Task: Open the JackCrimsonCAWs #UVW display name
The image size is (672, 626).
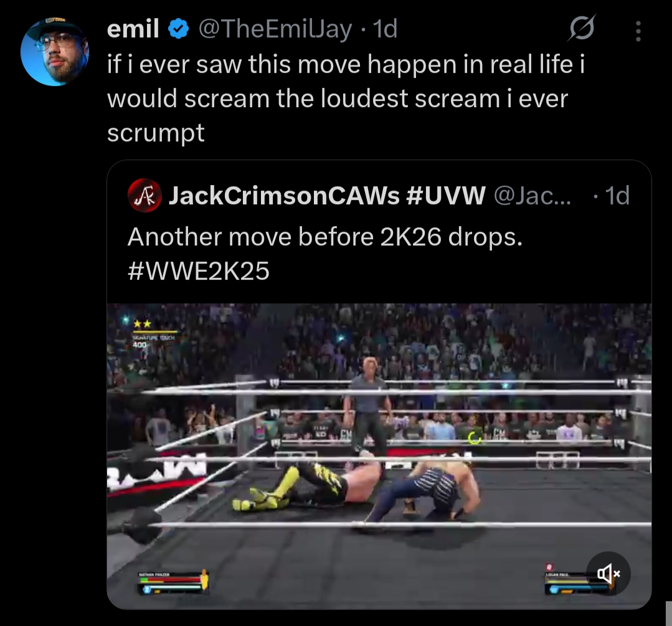Action: 327,196
